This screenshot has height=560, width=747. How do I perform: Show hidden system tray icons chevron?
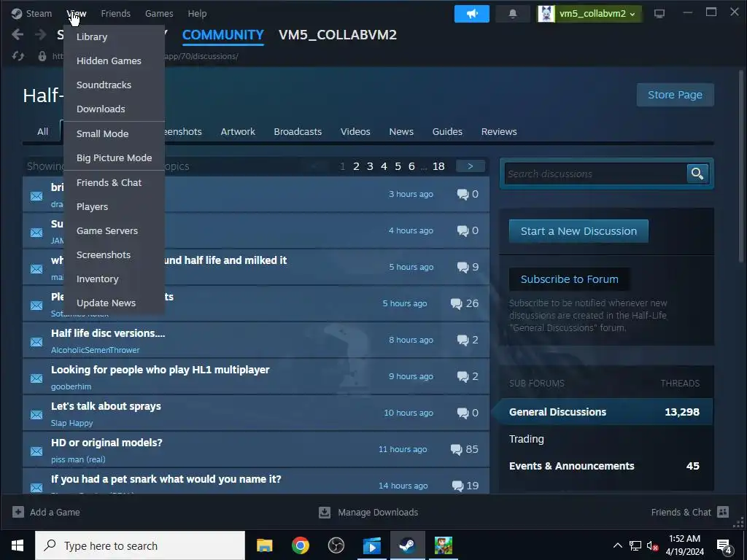click(617, 545)
